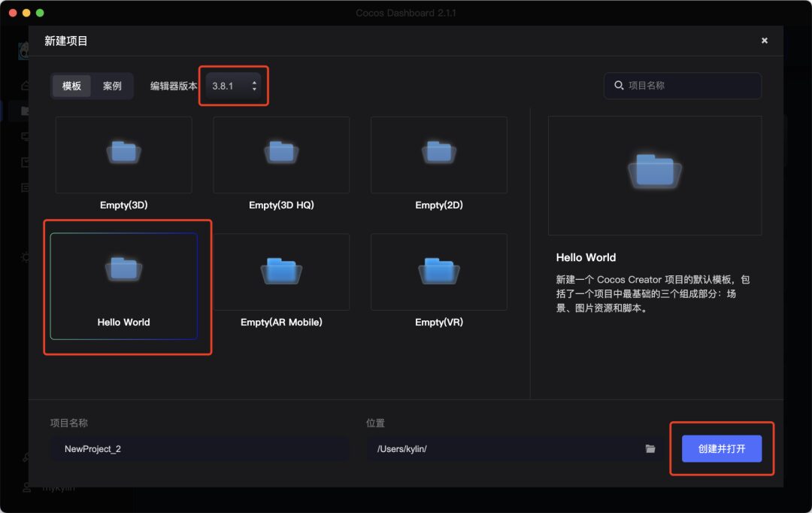This screenshot has width=812, height=513.
Task: Switch to the 模板 tab
Action: pyautogui.click(x=71, y=86)
